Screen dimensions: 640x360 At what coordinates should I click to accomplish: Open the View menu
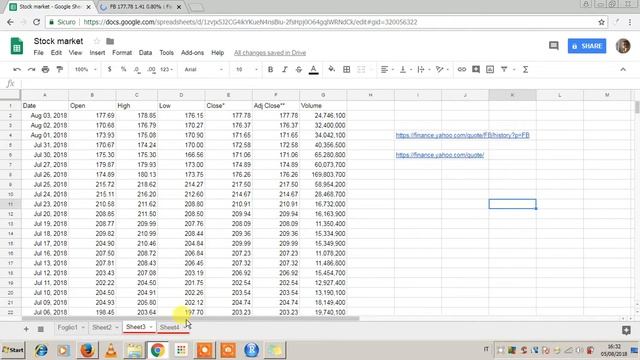coord(75,53)
